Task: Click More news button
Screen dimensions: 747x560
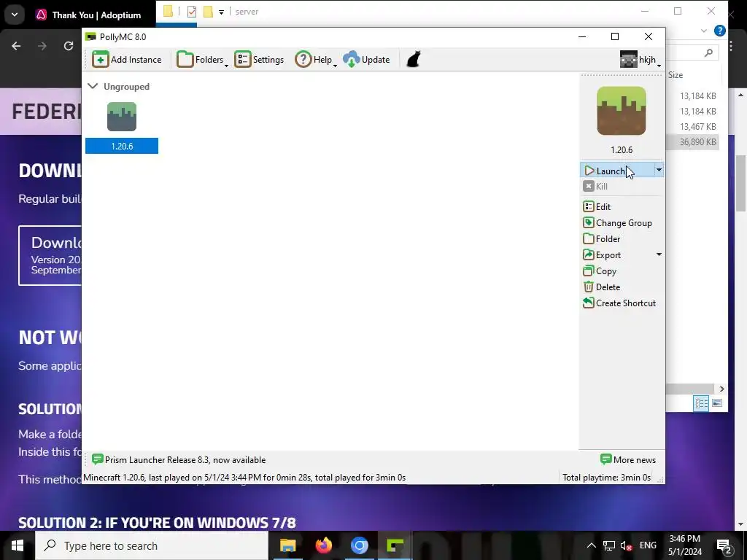Action: [628, 460]
